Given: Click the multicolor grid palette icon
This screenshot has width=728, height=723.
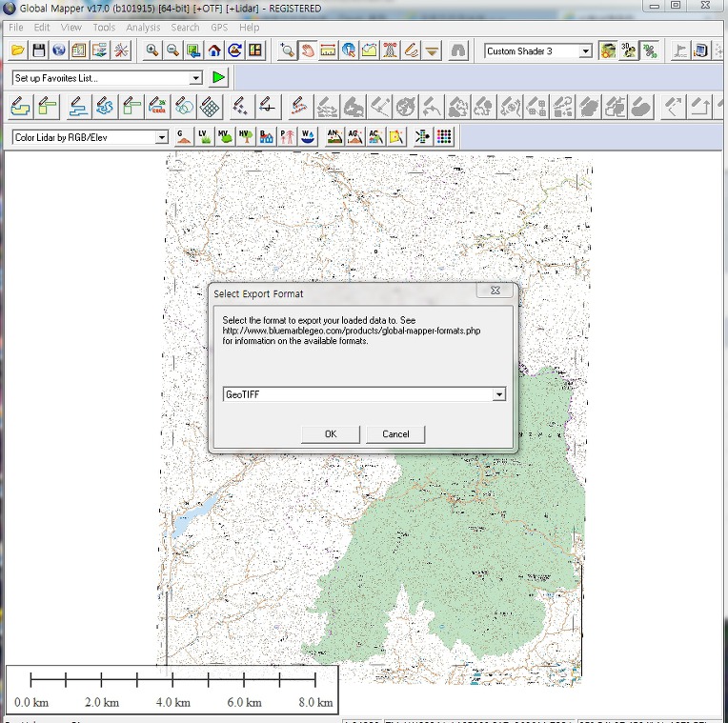Looking at the screenshot, I should click(x=444, y=136).
